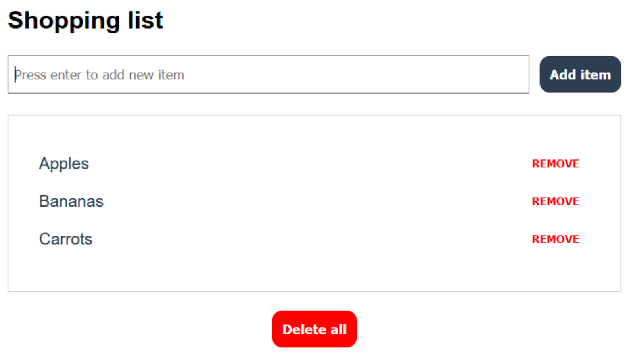This screenshot has width=644, height=361.
Task: Click the REMOVE link beside Apples
Action: click(555, 164)
